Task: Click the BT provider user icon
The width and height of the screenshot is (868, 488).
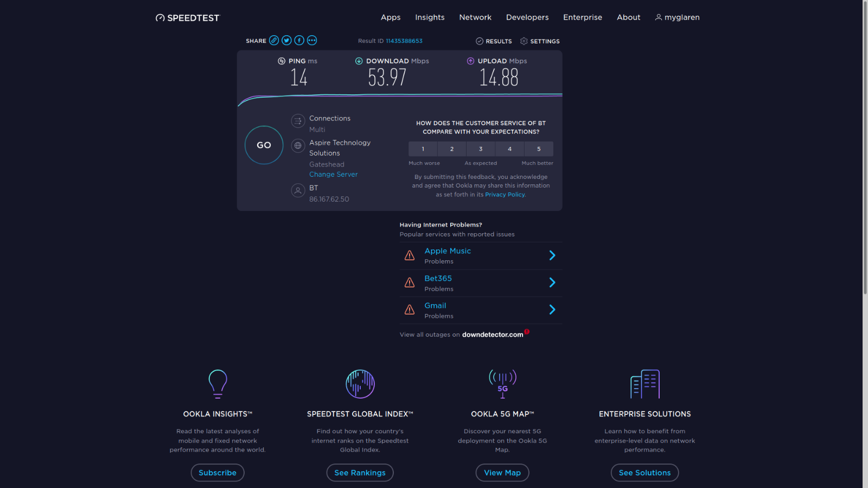Action: [x=298, y=190]
